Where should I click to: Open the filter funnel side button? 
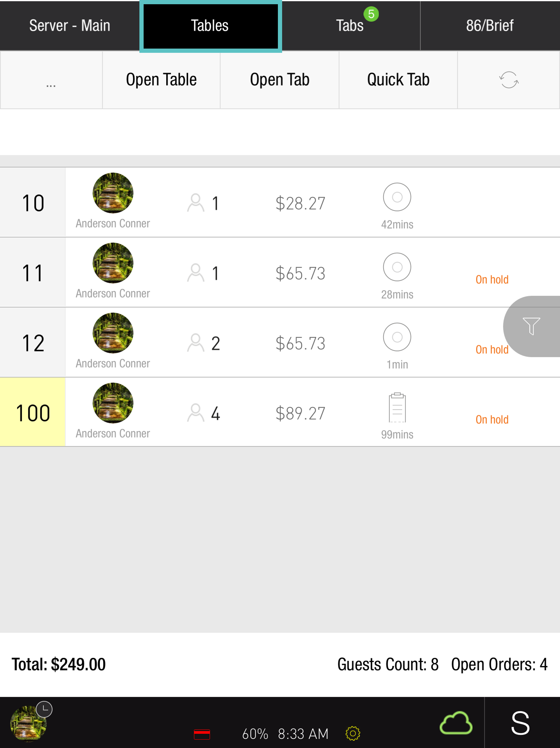coord(531,326)
